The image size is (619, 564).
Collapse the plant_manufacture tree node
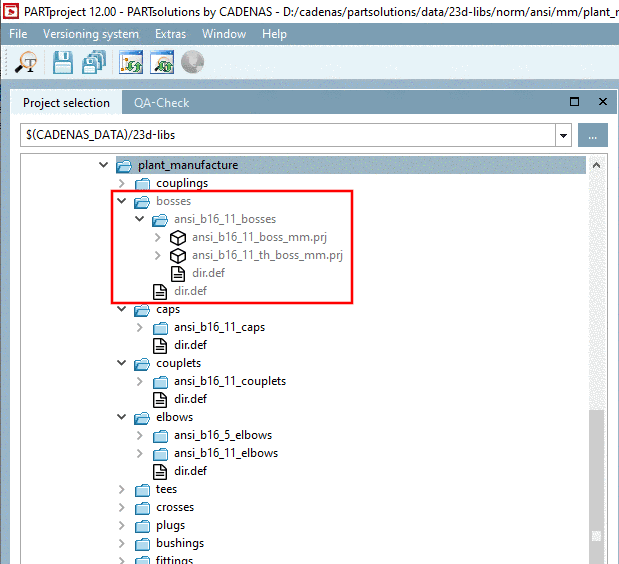pos(103,165)
